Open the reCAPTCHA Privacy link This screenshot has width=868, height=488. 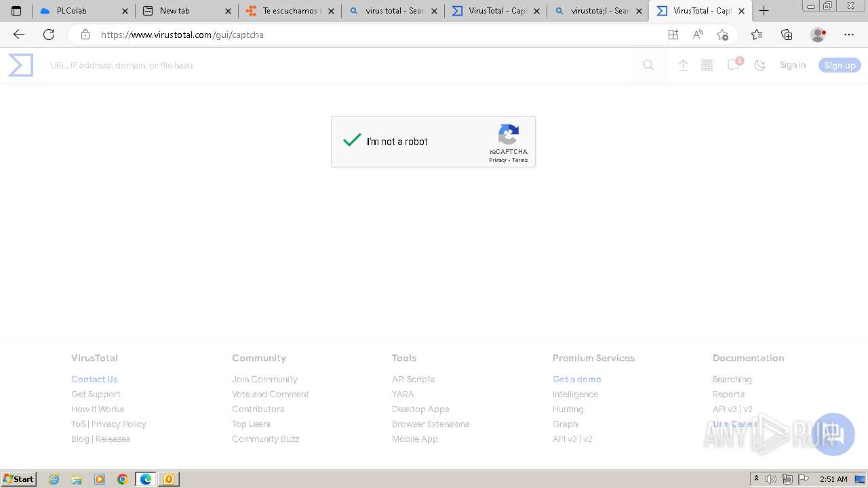pyautogui.click(x=498, y=160)
